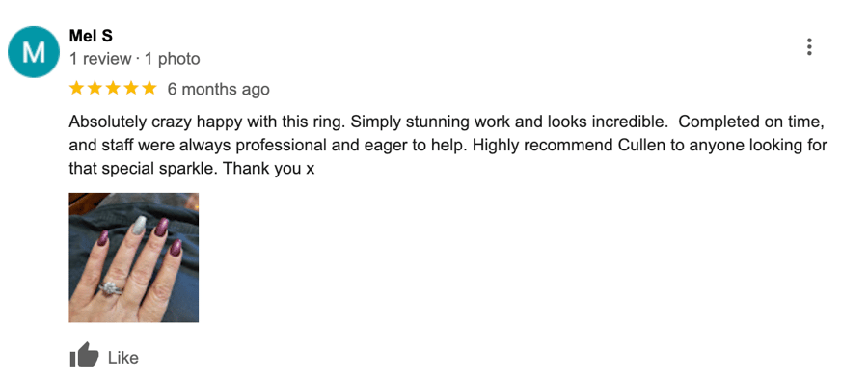
Task: Click "Highly recommend" in the review text
Action: 544,146
